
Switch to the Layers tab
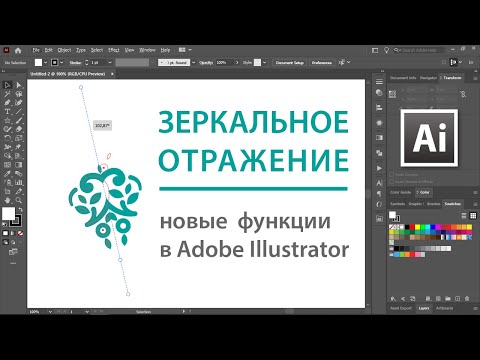click(424, 308)
